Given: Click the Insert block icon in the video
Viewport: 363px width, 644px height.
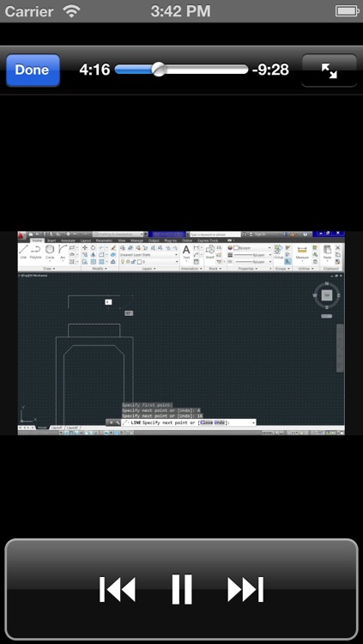Looking at the screenshot, I should pos(210,252).
